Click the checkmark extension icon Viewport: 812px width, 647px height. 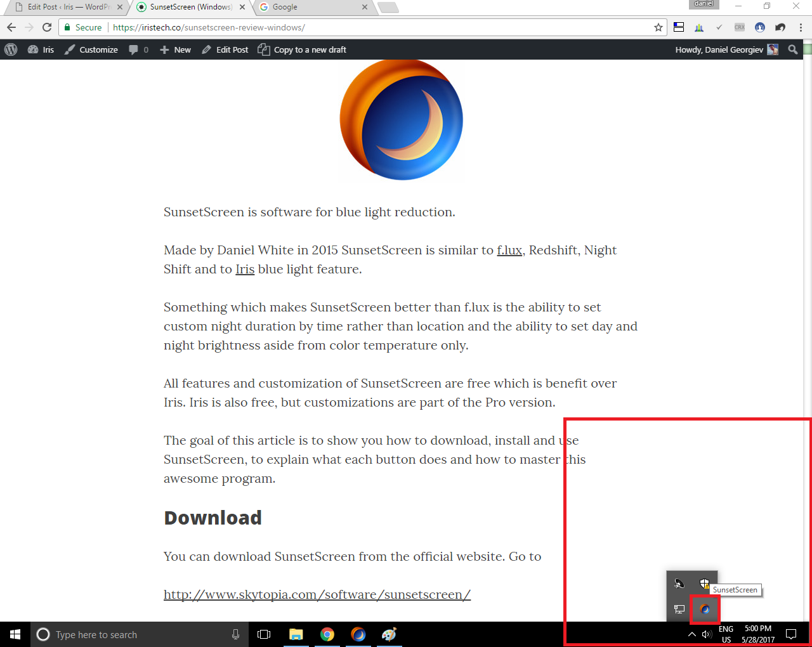click(719, 27)
